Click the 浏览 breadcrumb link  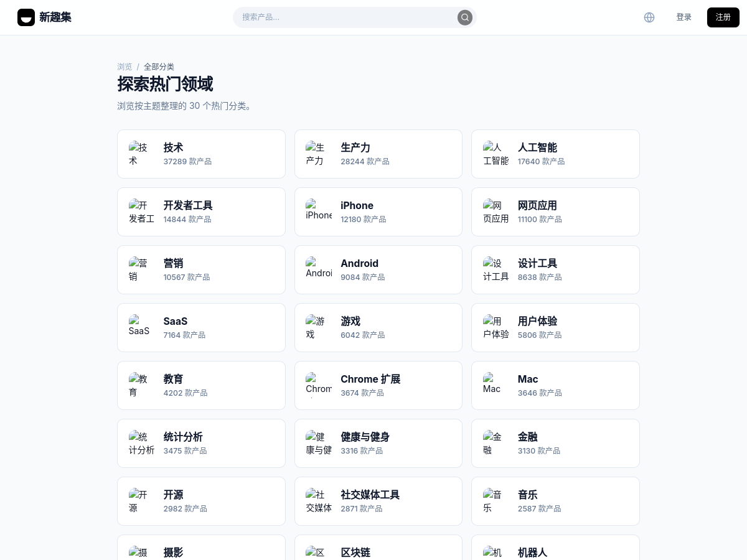click(125, 67)
